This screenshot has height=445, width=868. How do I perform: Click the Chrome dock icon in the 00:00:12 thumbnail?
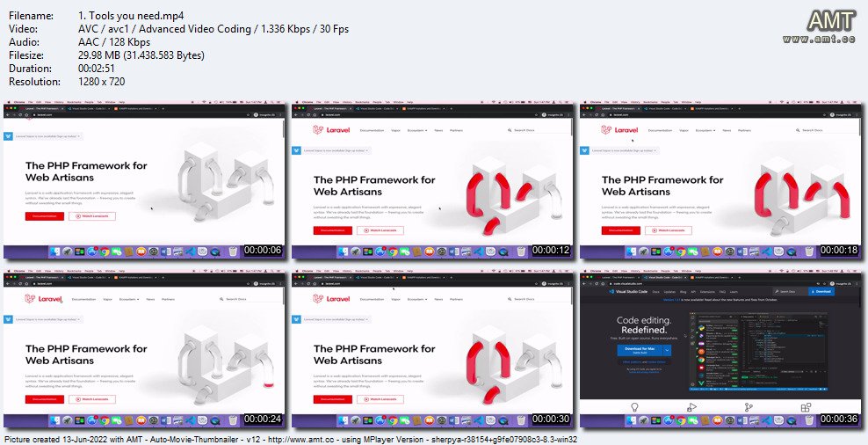pos(393,252)
